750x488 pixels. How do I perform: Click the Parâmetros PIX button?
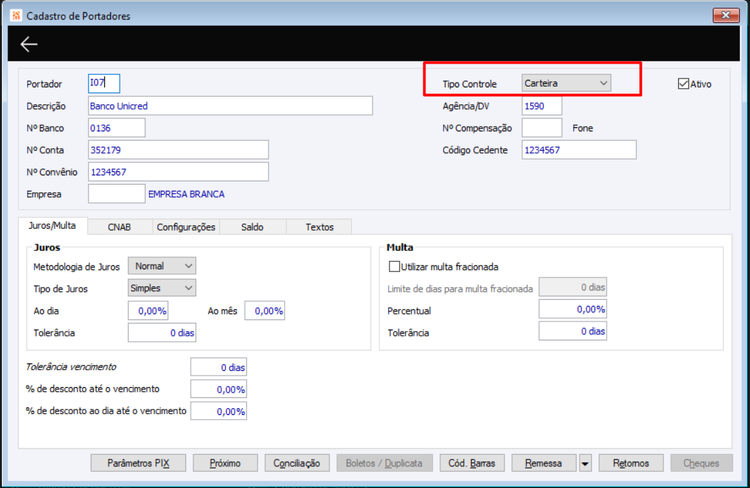click(138, 463)
